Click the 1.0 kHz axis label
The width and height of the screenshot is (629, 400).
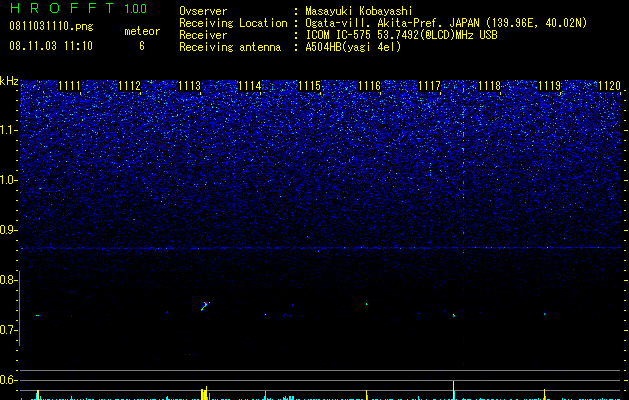point(9,180)
